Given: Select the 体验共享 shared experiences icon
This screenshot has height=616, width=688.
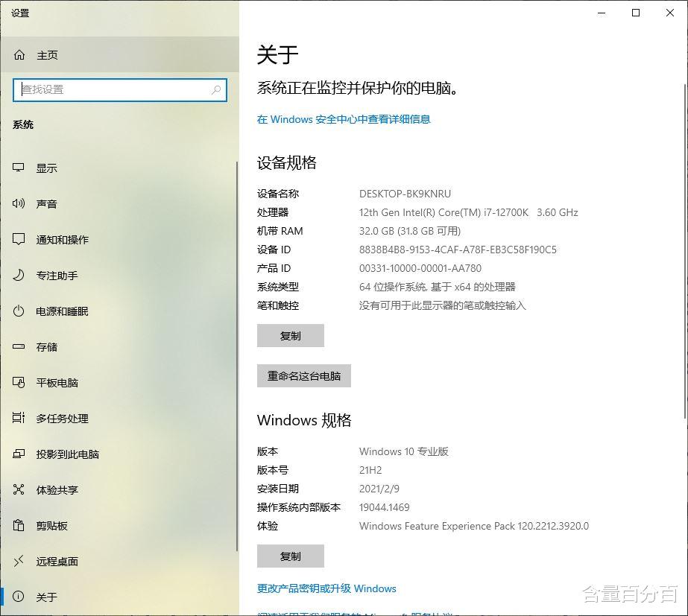Looking at the screenshot, I should (18, 490).
